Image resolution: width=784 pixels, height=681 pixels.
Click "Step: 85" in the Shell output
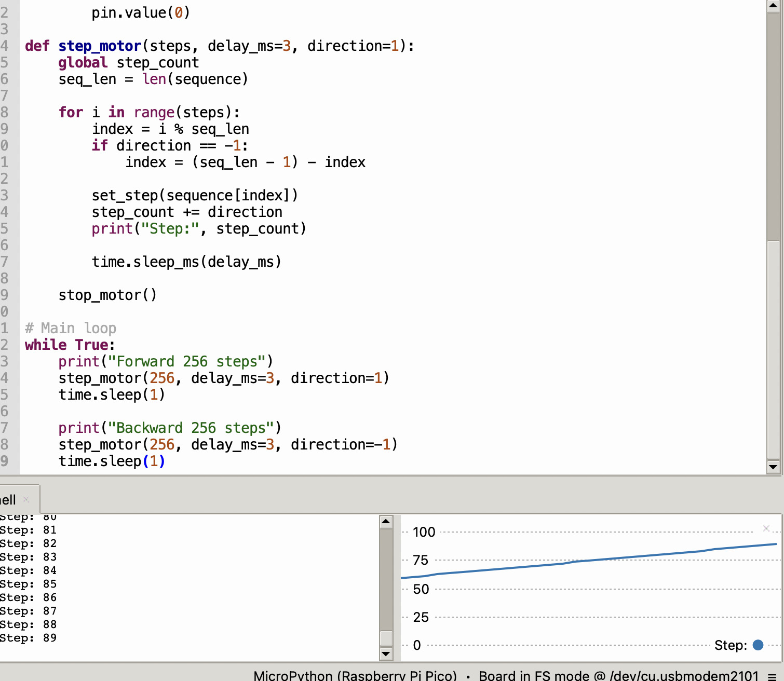pos(28,584)
